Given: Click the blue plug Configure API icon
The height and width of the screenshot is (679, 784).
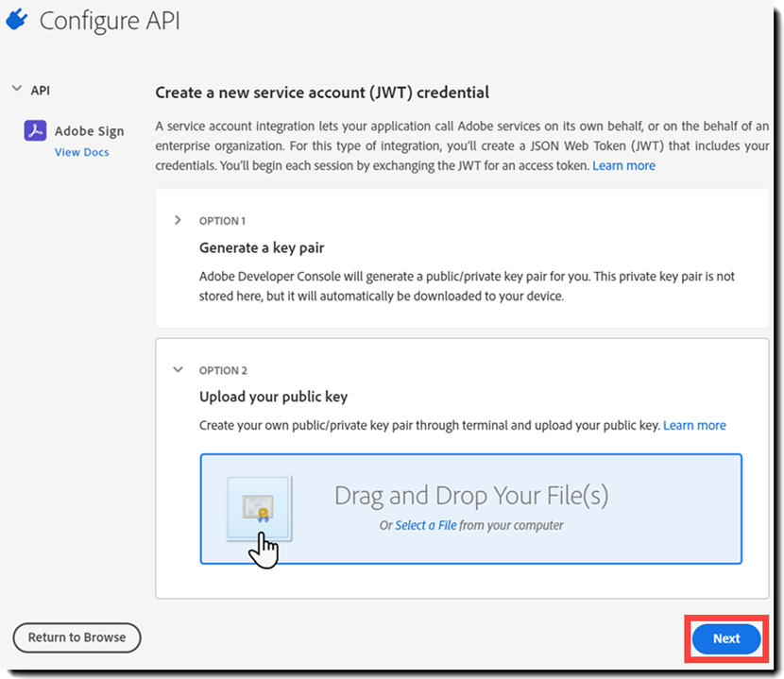Looking at the screenshot, I should pos(16,20).
